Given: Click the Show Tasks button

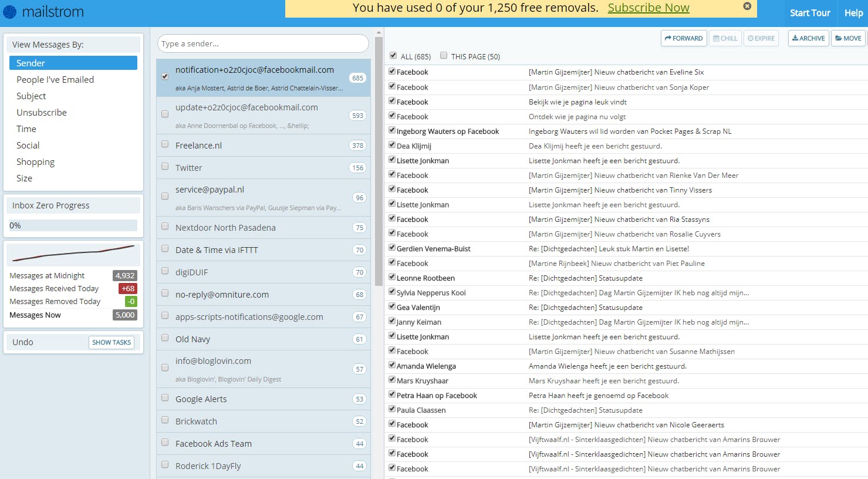Looking at the screenshot, I should point(112,342).
